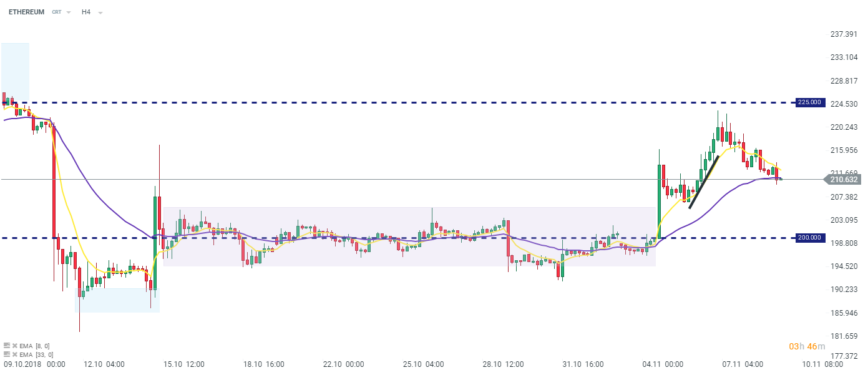Click the 04.11 00:00 time axis label

click(x=663, y=364)
